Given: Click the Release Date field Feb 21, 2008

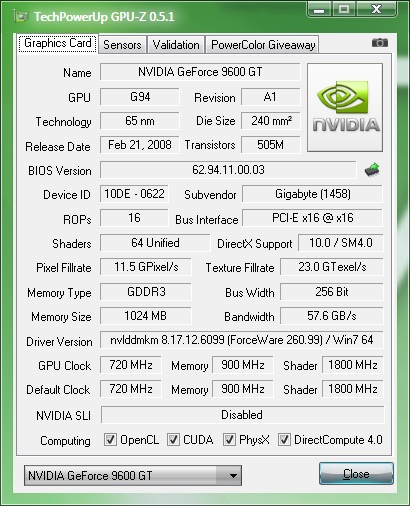Looking at the screenshot, I should pyautogui.click(x=140, y=145).
